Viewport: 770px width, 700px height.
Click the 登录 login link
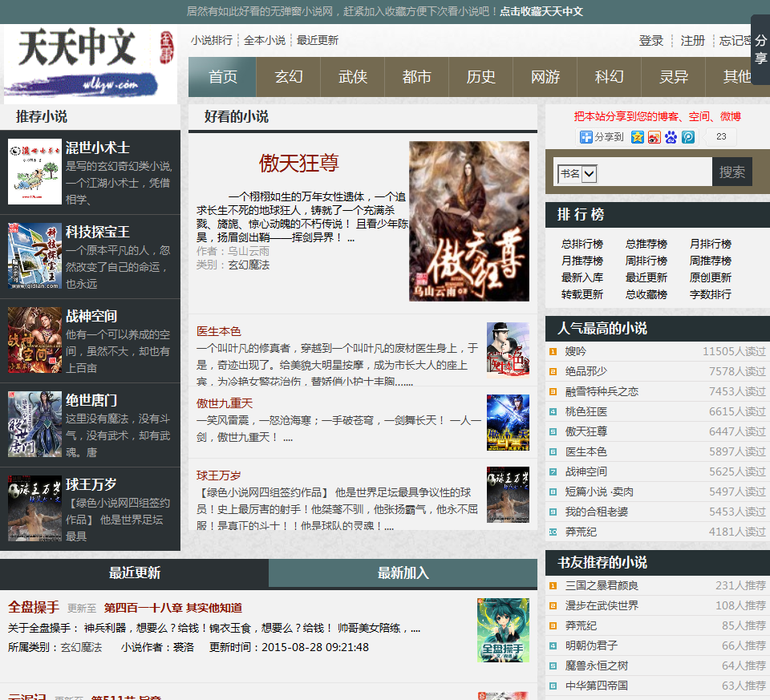[651, 41]
